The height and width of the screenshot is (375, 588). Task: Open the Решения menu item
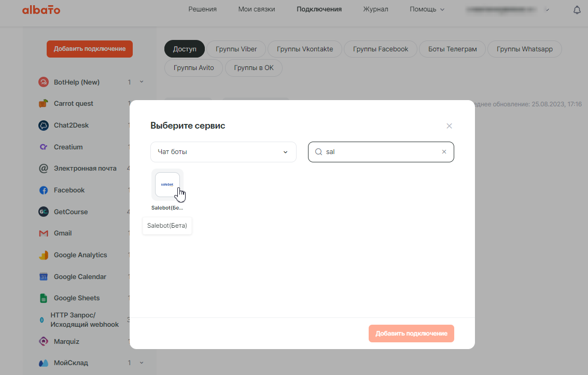(202, 9)
